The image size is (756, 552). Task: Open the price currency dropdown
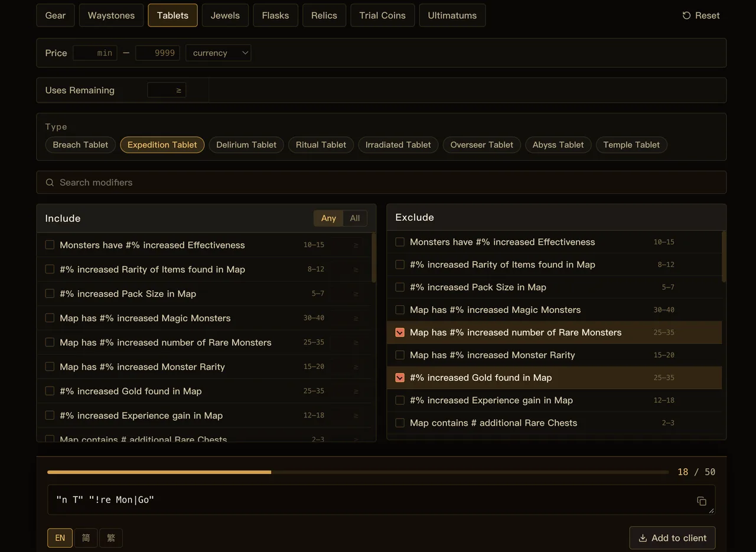pos(219,53)
